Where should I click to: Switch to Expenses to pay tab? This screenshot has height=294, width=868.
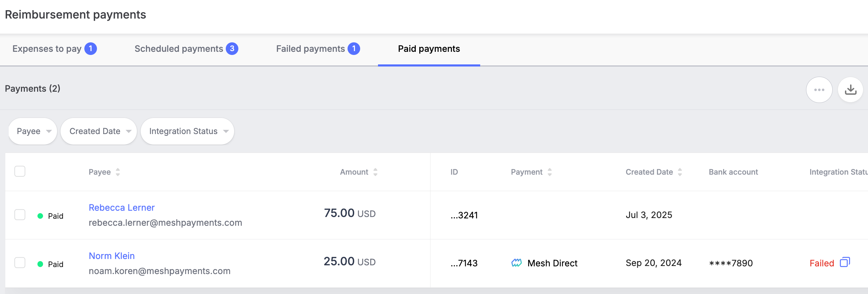(x=54, y=49)
